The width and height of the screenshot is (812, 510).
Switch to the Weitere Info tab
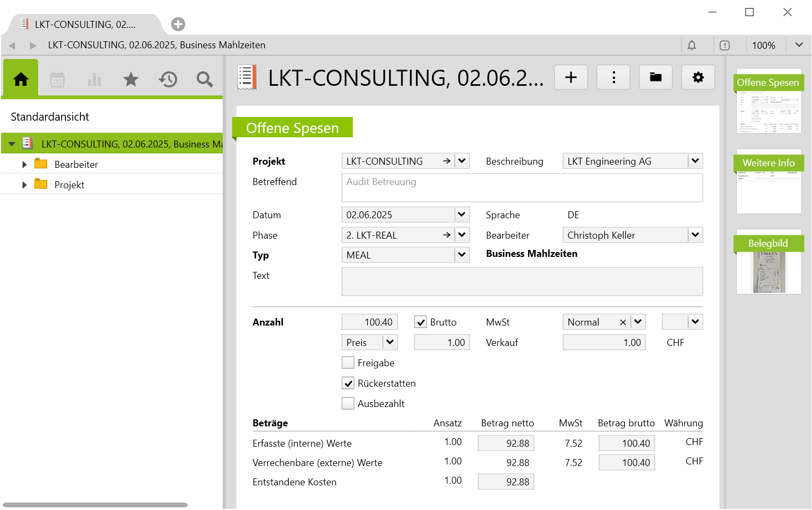(x=769, y=163)
